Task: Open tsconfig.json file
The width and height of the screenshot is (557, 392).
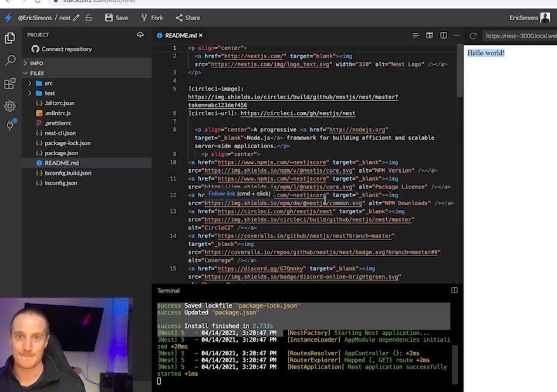Action: point(87,183)
